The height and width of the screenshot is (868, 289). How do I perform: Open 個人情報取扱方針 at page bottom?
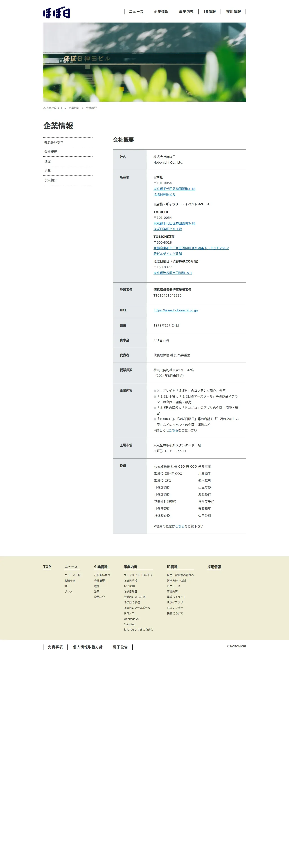(x=88, y=647)
